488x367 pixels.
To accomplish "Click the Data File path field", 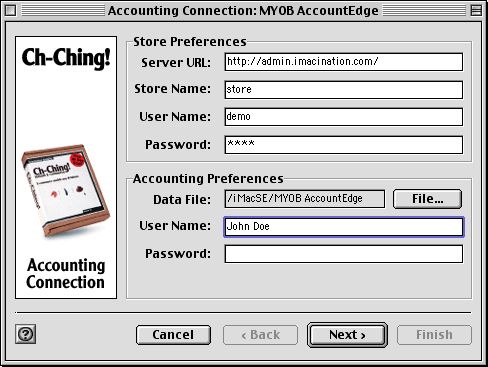I will [x=305, y=199].
